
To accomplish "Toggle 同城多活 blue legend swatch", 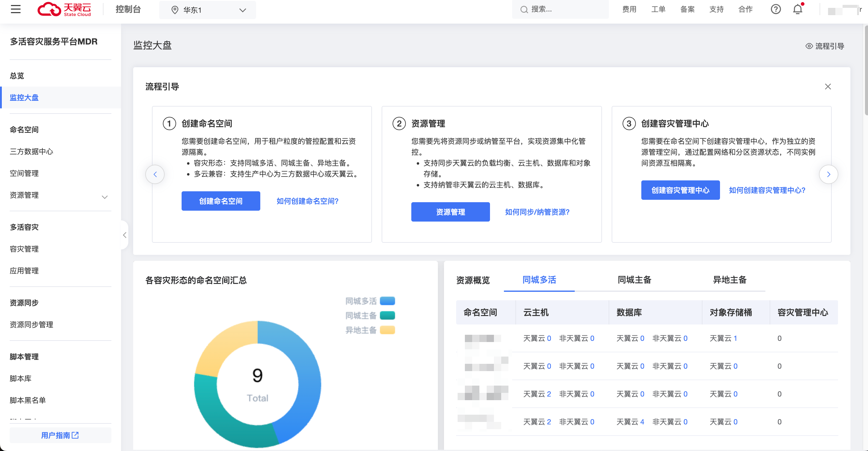I will pos(387,301).
